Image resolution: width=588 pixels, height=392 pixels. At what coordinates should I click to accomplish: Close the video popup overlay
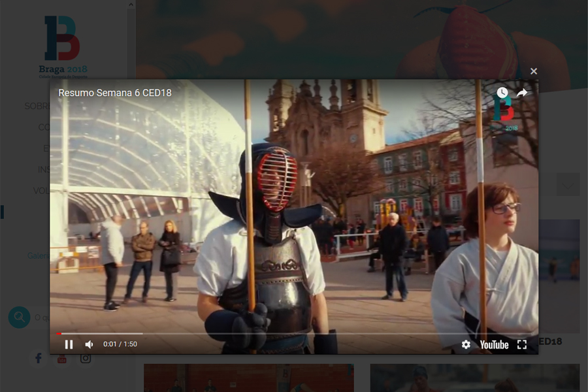tap(534, 71)
